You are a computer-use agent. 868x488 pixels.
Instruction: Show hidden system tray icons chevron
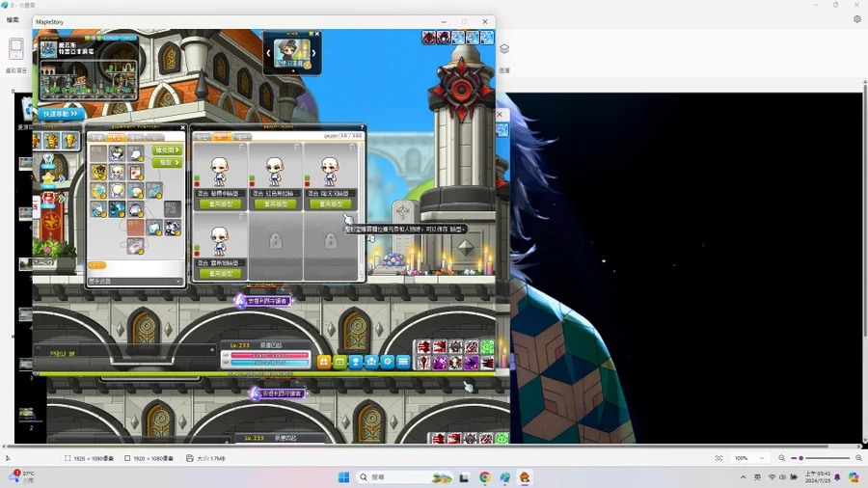point(743,477)
